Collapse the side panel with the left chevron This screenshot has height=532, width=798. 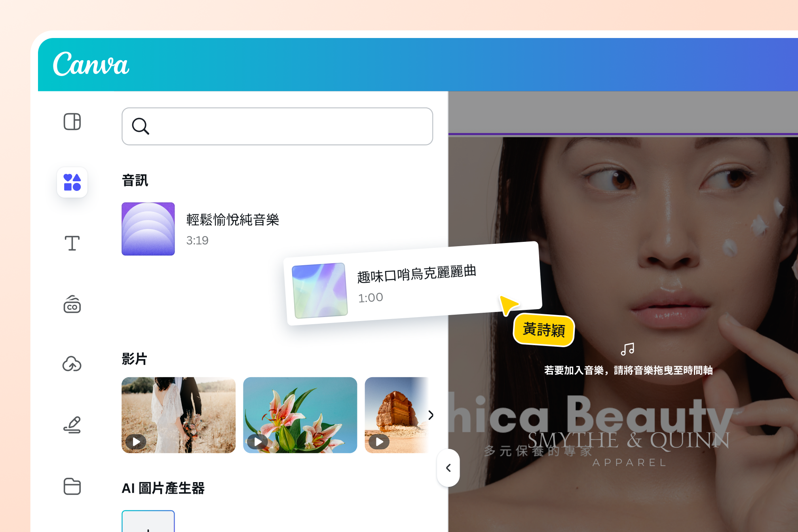click(x=448, y=468)
